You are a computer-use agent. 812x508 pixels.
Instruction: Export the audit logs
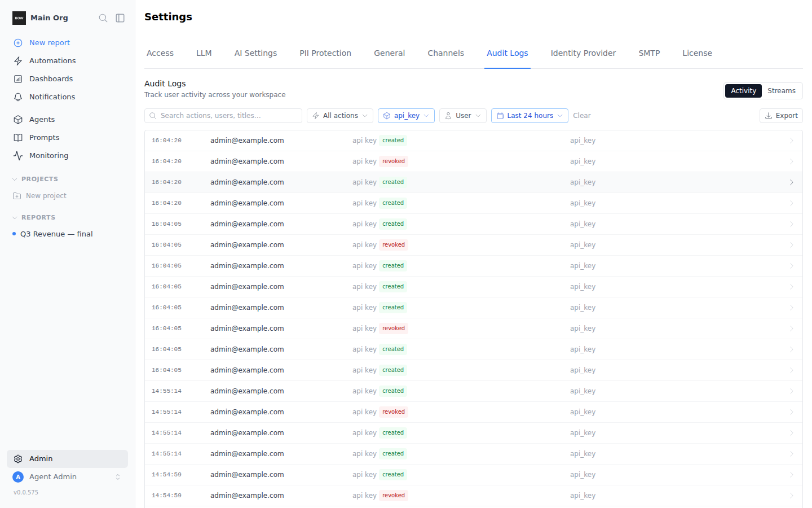coord(781,116)
